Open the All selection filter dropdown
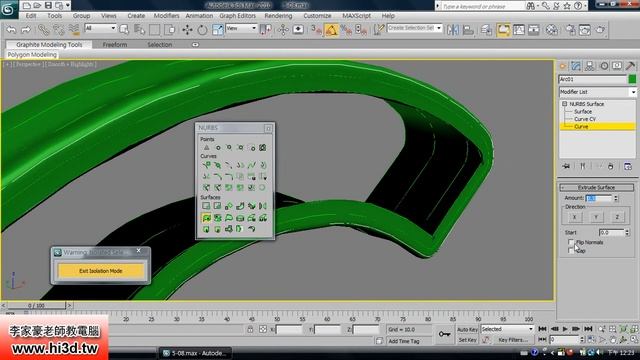 (100, 28)
